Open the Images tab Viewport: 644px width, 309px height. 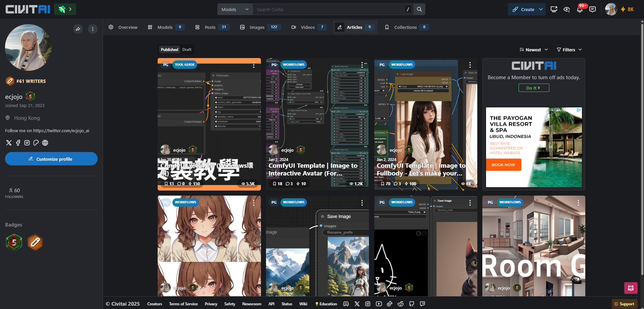pos(260,27)
